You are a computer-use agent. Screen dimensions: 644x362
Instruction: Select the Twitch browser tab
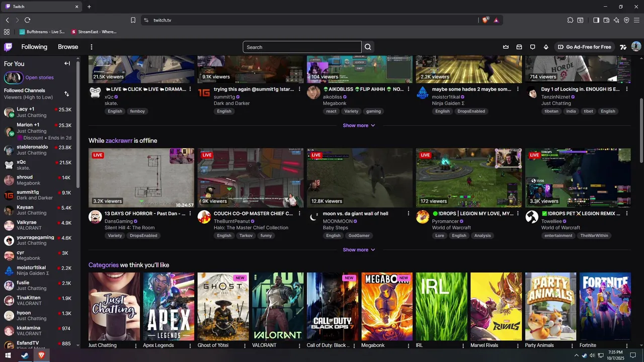click(42, 7)
